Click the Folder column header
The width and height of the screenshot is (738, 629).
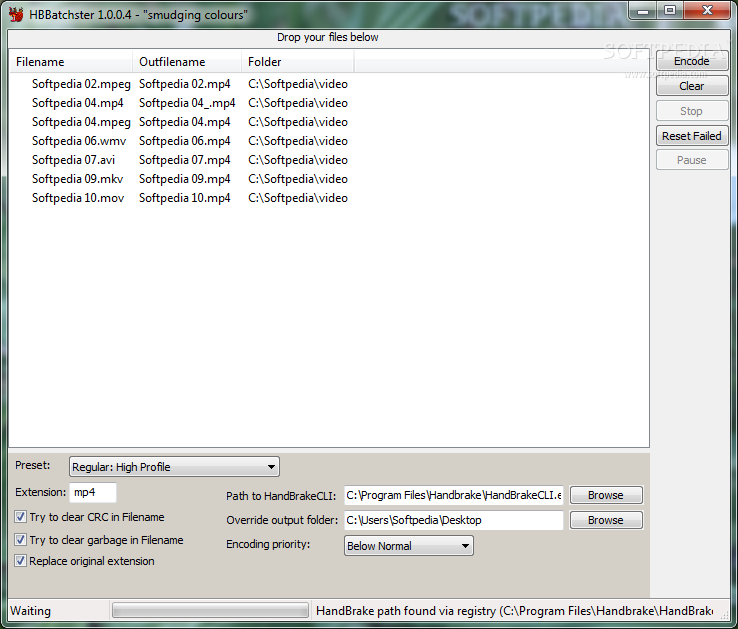[298, 62]
